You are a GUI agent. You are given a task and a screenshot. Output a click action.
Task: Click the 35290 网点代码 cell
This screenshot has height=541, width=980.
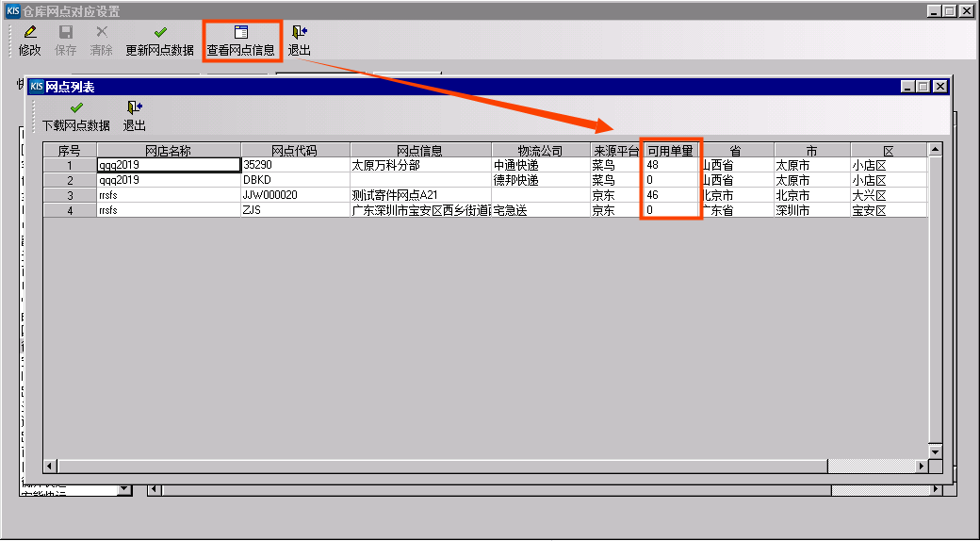point(296,165)
